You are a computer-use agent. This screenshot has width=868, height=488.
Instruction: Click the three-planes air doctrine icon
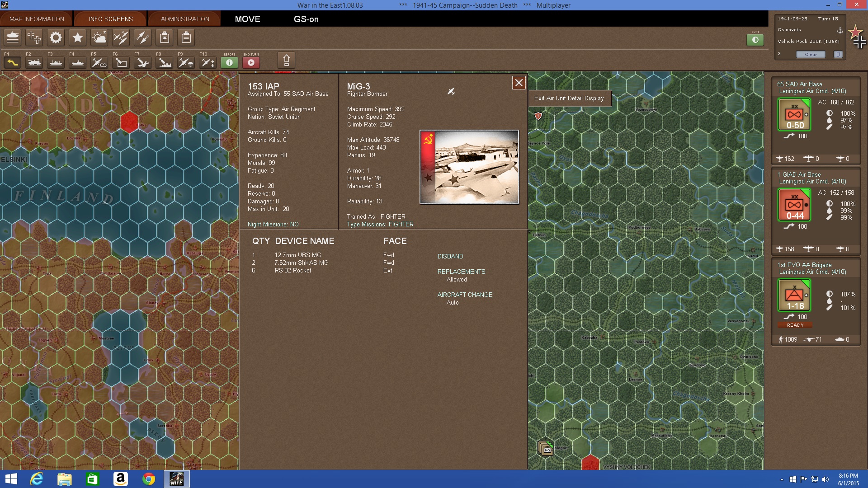coord(121,38)
